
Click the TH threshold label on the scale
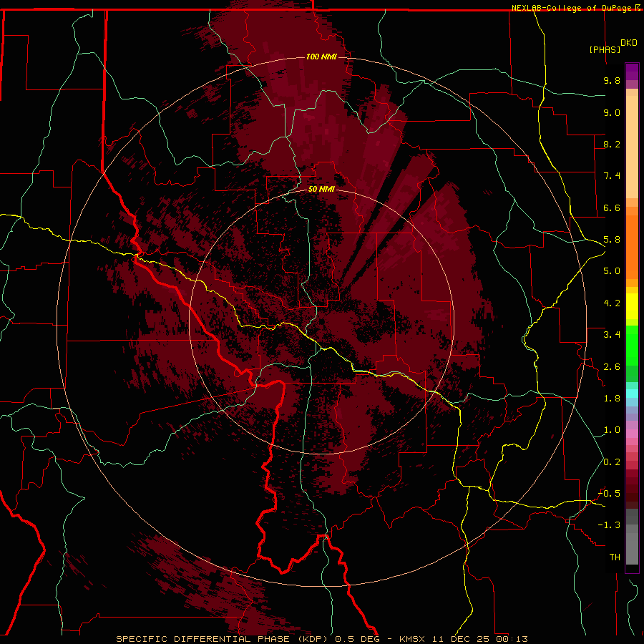(x=615, y=557)
